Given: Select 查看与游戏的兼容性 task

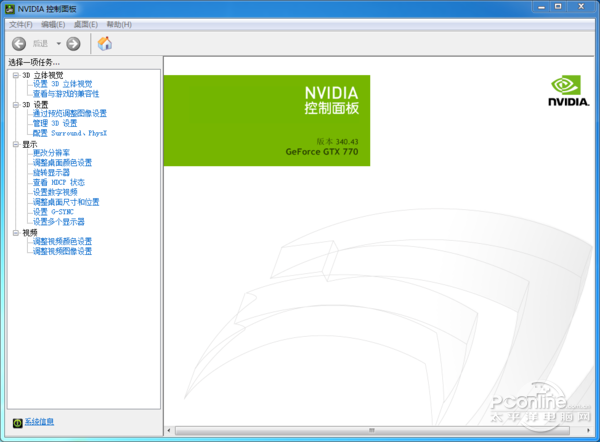Looking at the screenshot, I should click(66, 94).
